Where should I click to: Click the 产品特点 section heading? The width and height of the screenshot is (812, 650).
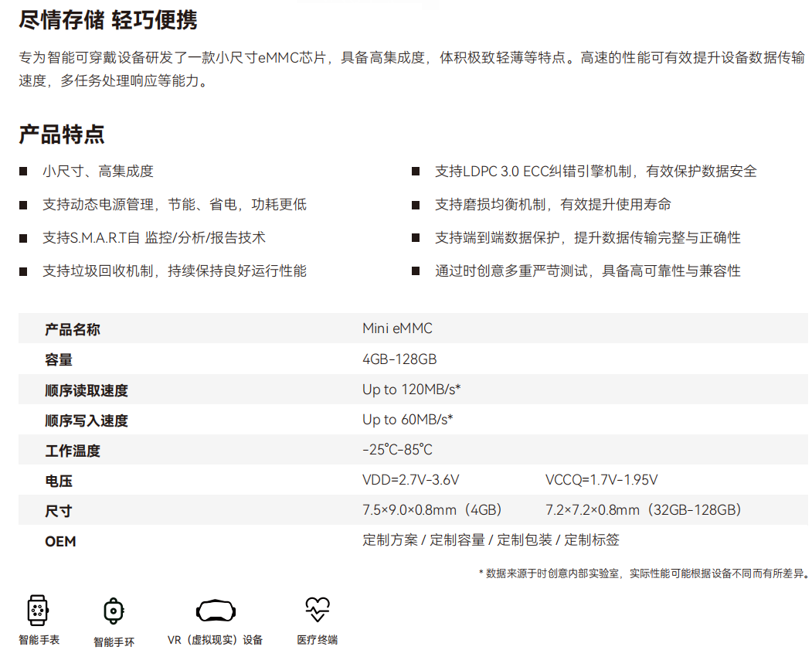click(x=62, y=134)
